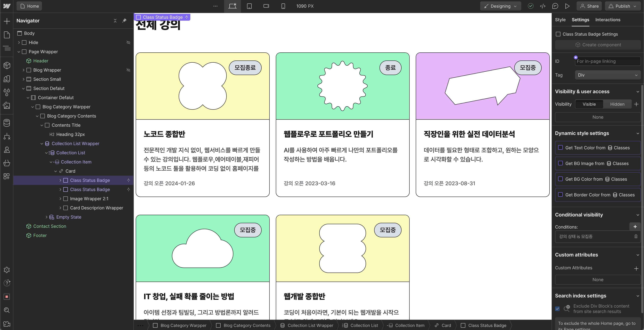The height and width of the screenshot is (330, 644).
Task: Select the Settings tab
Action: pyautogui.click(x=580, y=20)
